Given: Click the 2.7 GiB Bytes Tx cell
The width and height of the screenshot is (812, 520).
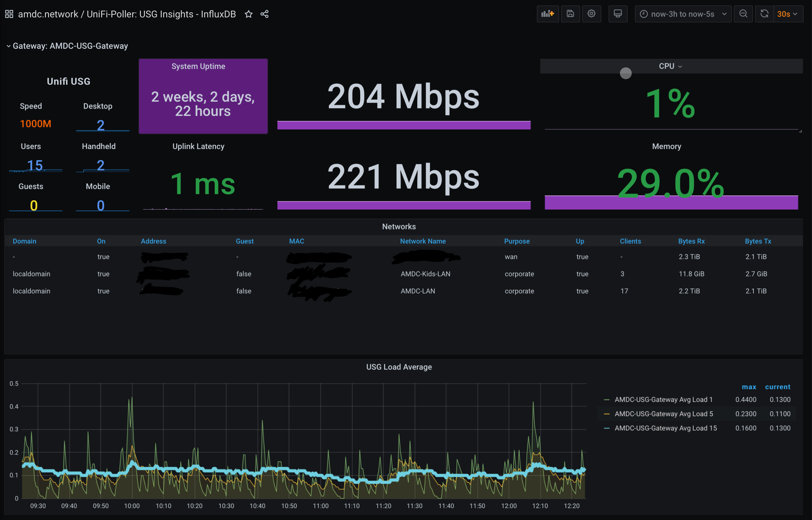Looking at the screenshot, I should point(756,274).
